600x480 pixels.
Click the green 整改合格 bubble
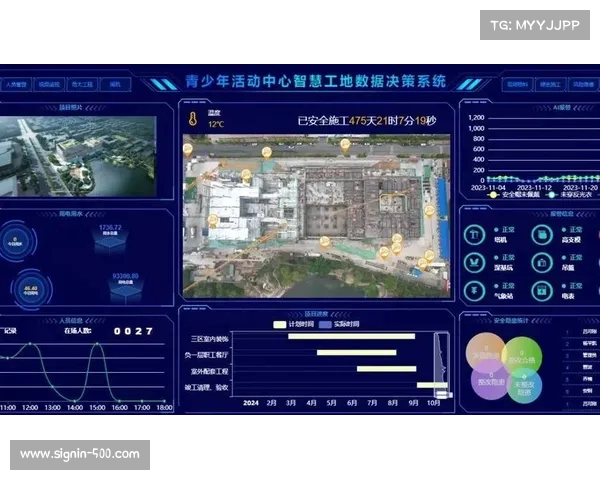522,357
